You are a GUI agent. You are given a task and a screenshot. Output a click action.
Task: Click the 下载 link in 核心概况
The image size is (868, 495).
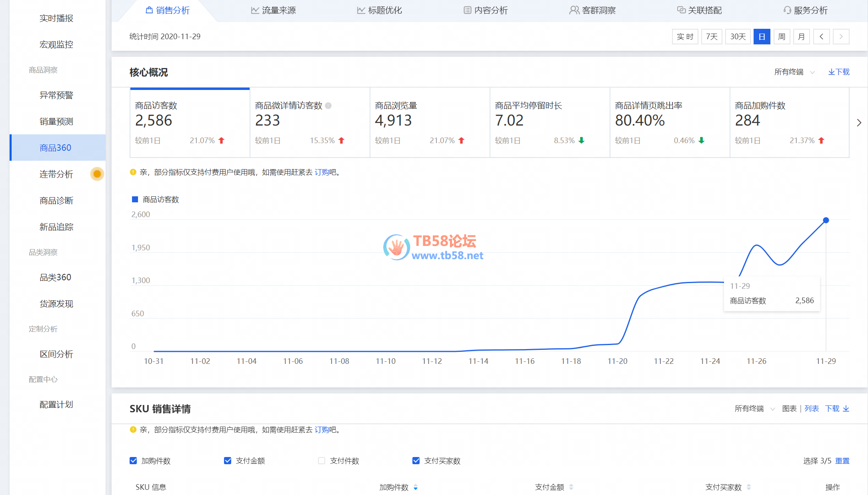click(839, 72)
